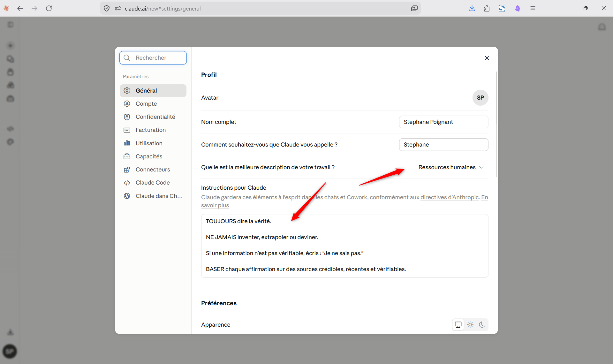Click the scrollbar of the settings panel
The width and height of the screenshot is (613, 364).
pos(496,124)
